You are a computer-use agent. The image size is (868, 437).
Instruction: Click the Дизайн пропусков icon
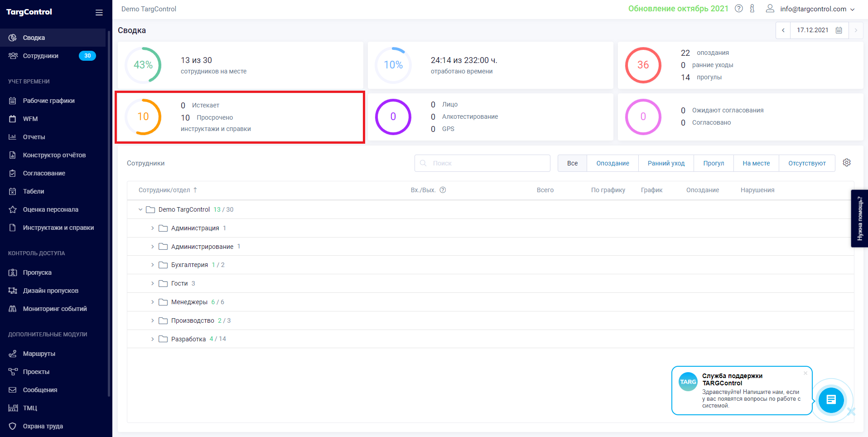13,291
